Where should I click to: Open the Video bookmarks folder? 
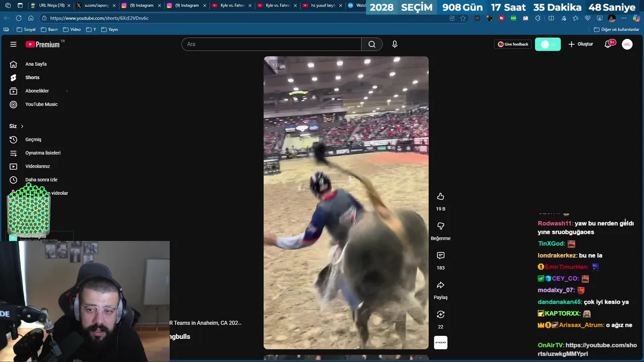tap(72, 30)
